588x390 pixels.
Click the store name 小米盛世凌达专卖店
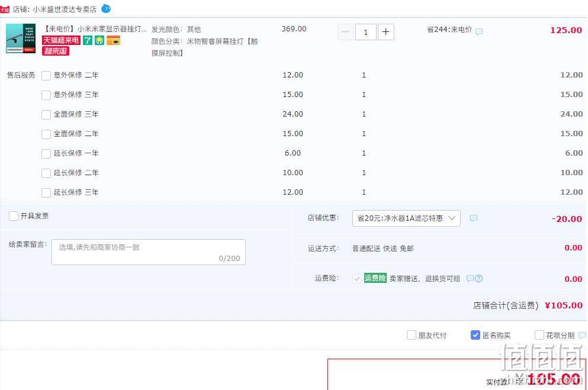click(65, 9)
